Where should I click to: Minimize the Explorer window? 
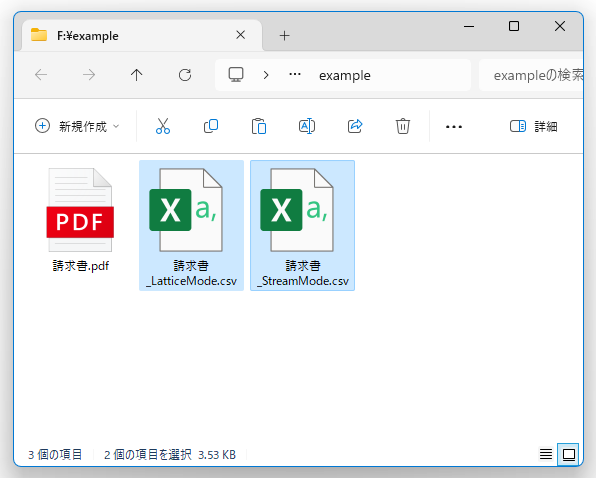point(469,27)
